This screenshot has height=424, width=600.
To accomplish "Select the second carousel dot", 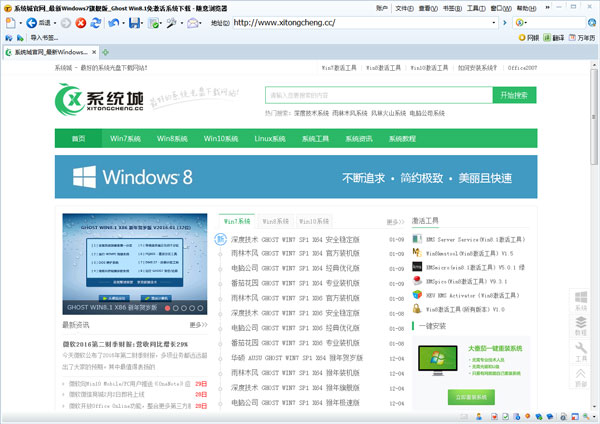I will pyautogui.click(x=176, y=308).
